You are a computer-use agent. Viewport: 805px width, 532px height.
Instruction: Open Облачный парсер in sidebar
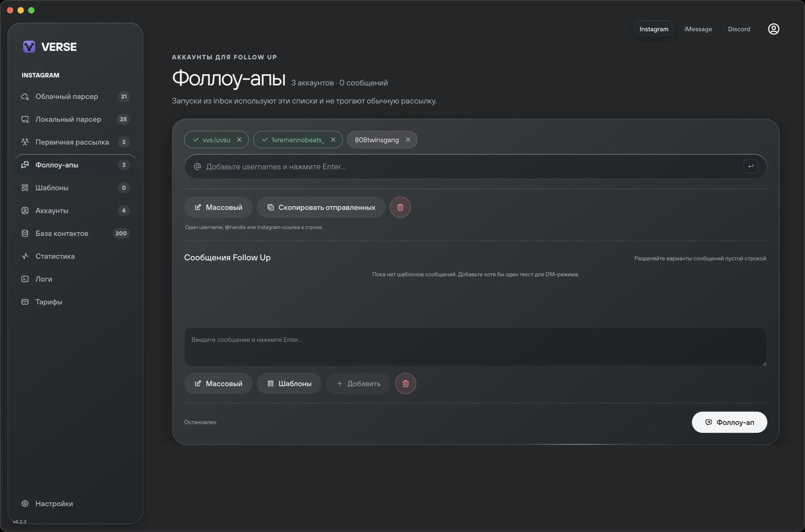(75, 97)
